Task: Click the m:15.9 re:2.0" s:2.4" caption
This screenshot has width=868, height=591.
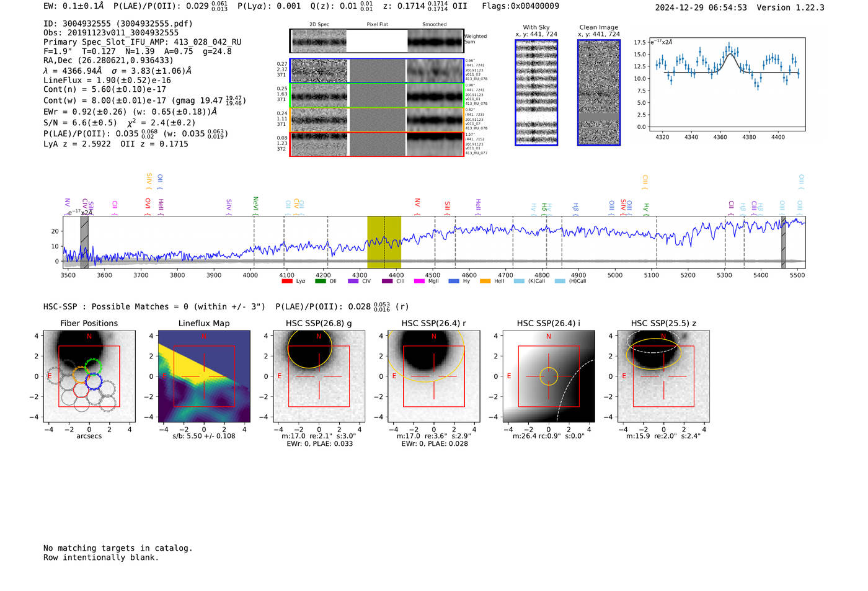Action: [663, 436]
